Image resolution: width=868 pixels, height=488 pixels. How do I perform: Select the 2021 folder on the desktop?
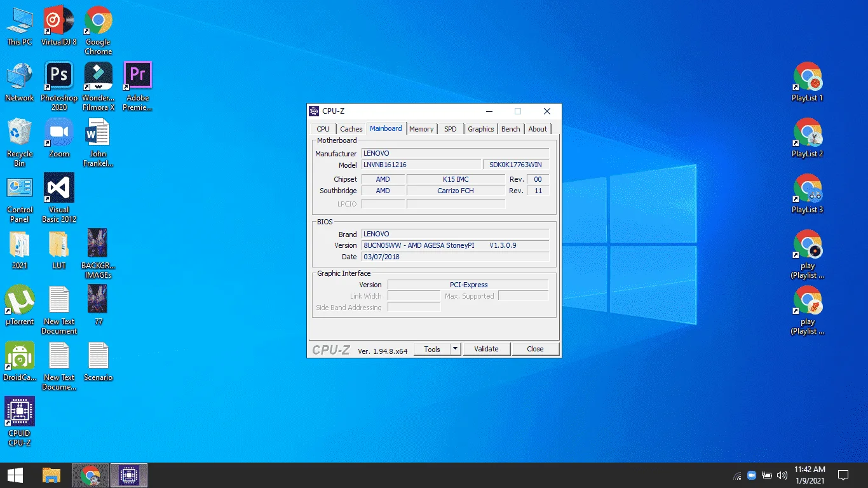[20, 250]
